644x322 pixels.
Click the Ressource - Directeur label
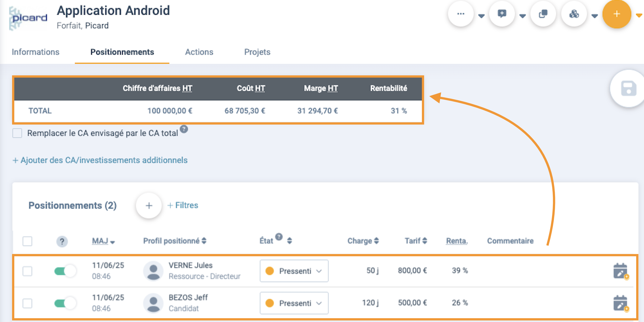204,276
